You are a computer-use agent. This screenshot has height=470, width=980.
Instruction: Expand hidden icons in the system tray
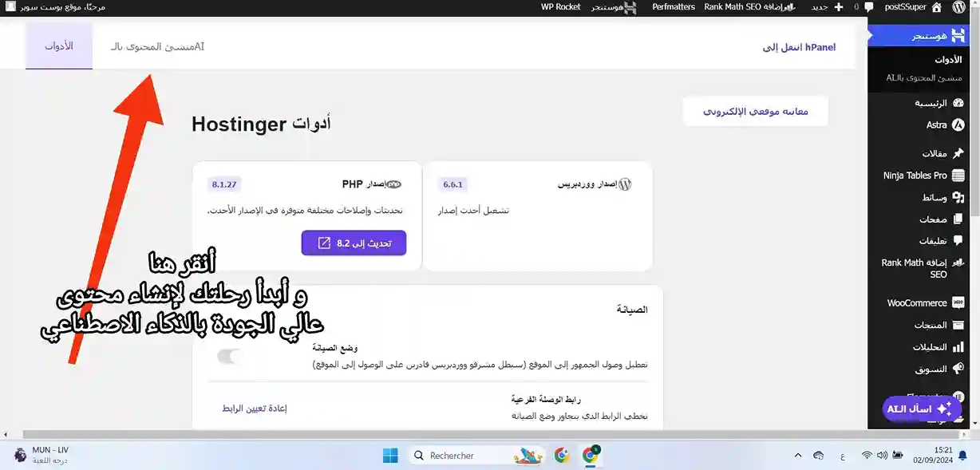tap(797, 455)
